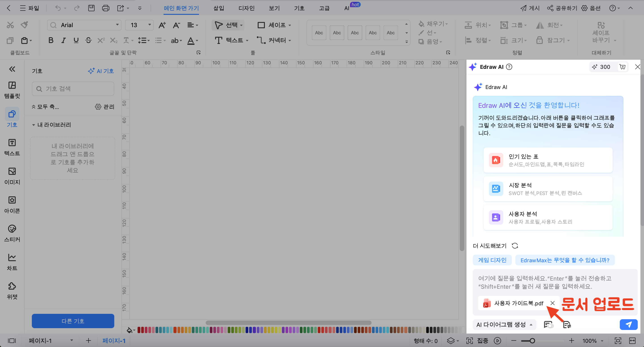
Task: Toggle Bold formatting
Action: click(x=51, y=40)
